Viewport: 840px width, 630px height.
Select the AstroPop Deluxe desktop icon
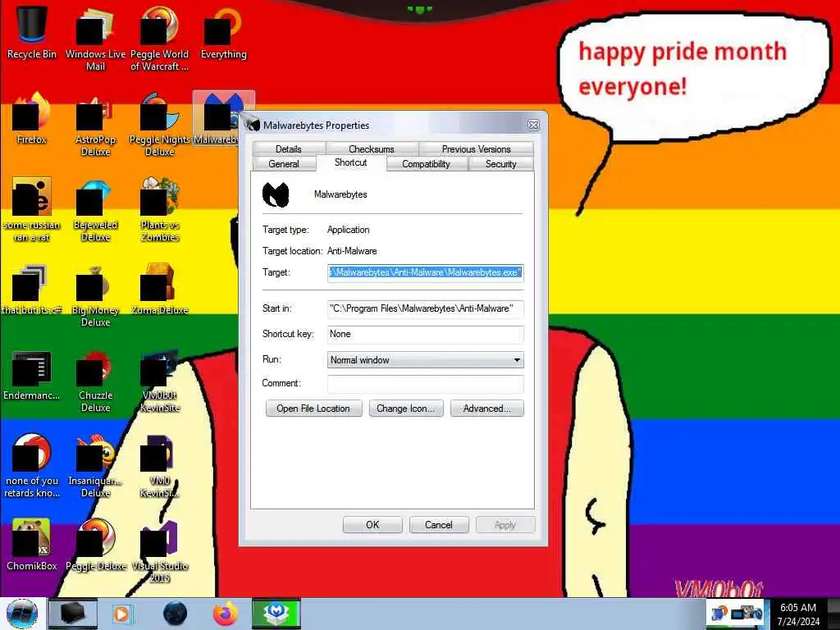pyautogui.click(x=95, y=125)
